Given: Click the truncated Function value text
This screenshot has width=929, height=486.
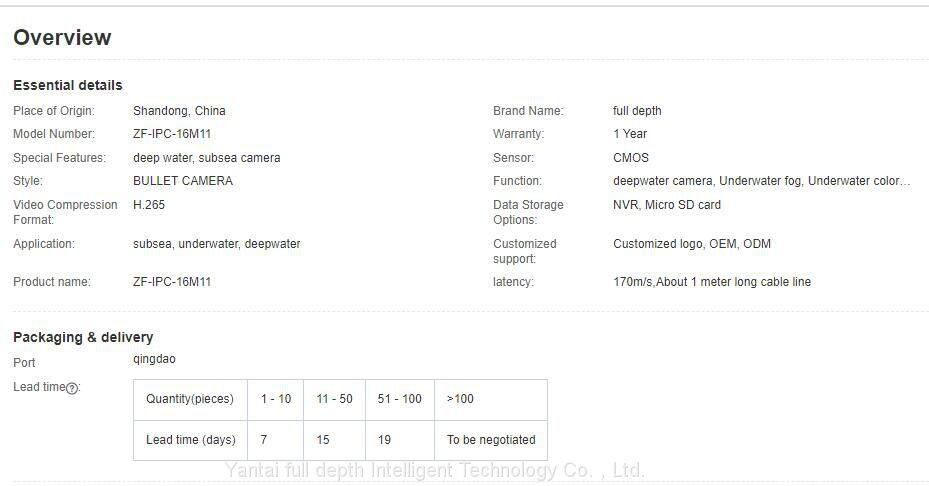Looking at the screenshot, I should [761, 181].
